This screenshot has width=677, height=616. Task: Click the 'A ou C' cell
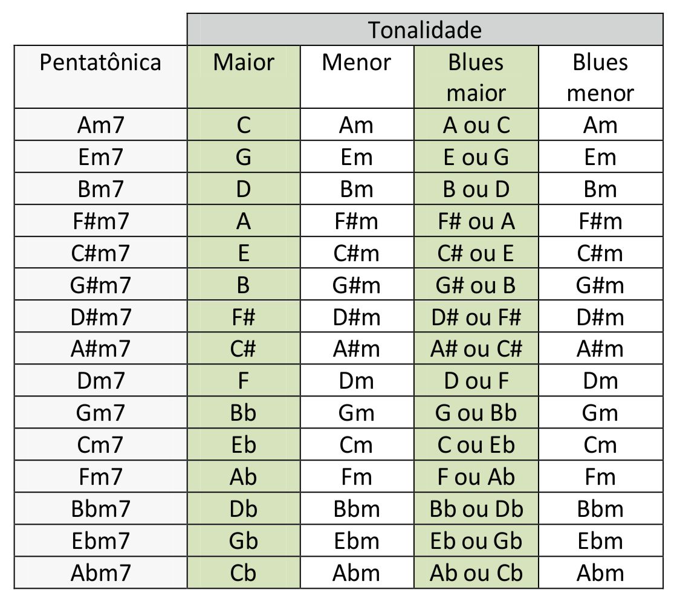476,125
